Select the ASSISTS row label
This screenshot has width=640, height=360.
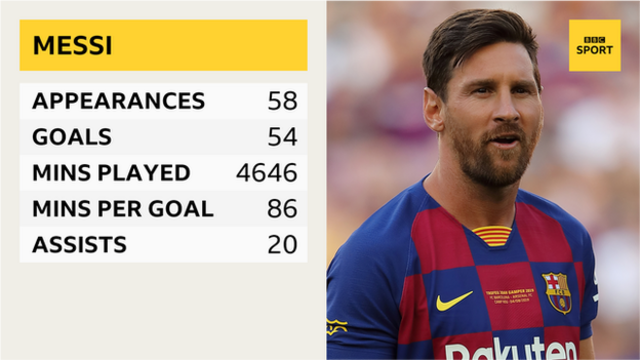click(79, 244)
